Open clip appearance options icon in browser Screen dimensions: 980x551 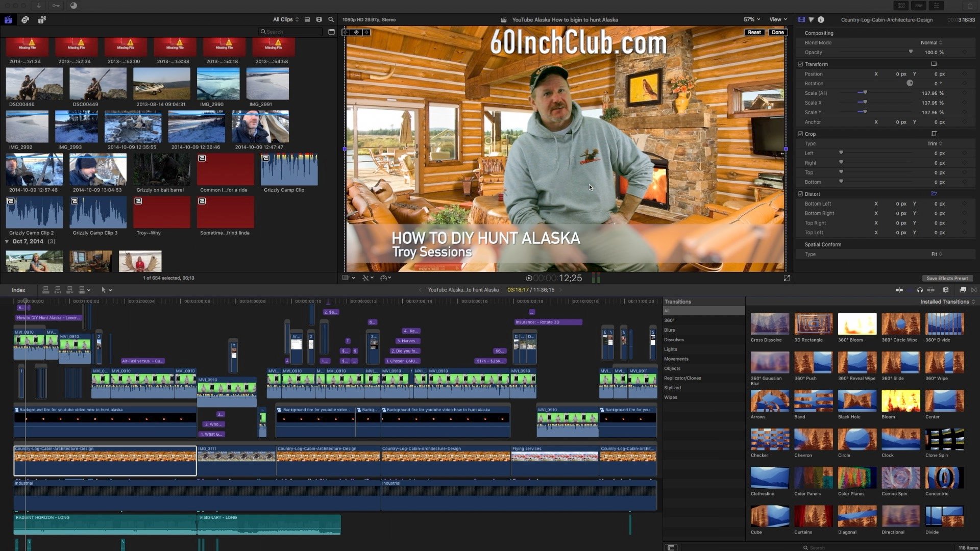coord(319,19)
